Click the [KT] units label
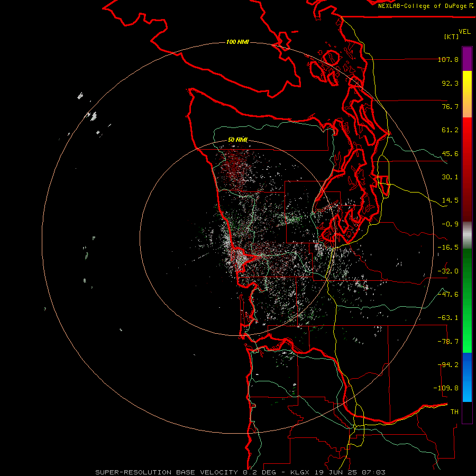The image size is (476, 476). [x=452, y=36]
